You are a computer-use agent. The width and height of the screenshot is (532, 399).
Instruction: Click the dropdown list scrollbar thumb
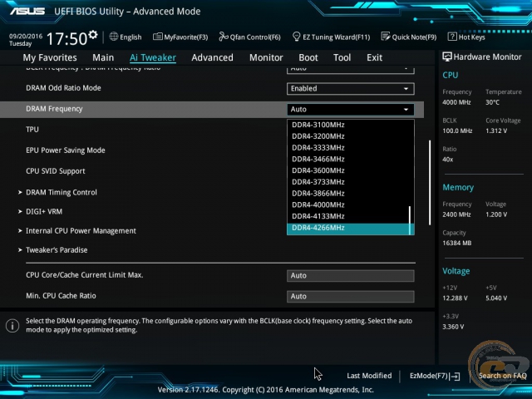click(x=410, y=220)
